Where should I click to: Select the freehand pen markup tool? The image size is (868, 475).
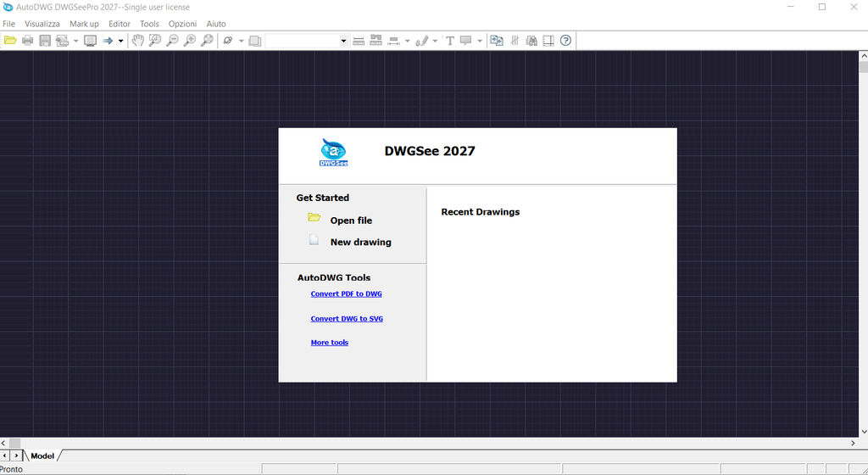click(422, 41)
